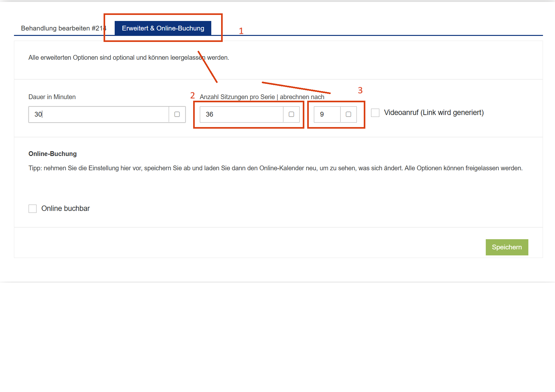Click the small icon inside Dauer in Minuten field

pyautogui.click(x=177, y=114)
